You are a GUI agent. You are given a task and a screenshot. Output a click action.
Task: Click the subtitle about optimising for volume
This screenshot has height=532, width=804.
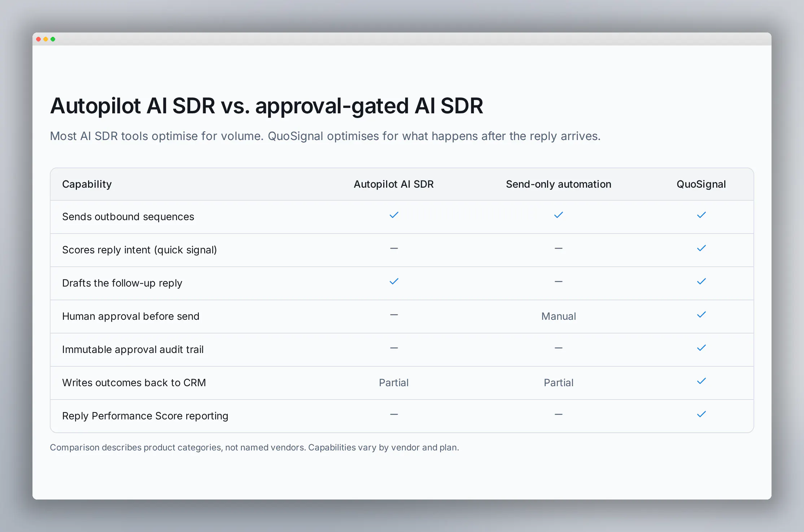pos(325,136)
